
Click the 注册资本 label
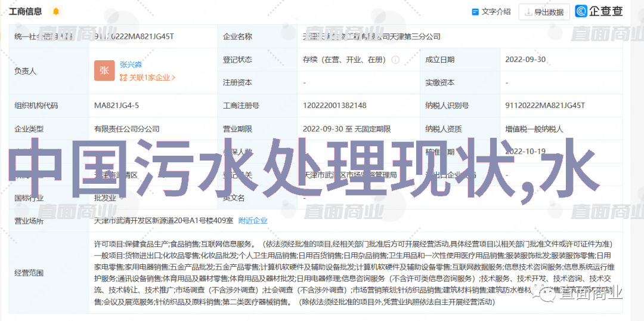point(237,82)
